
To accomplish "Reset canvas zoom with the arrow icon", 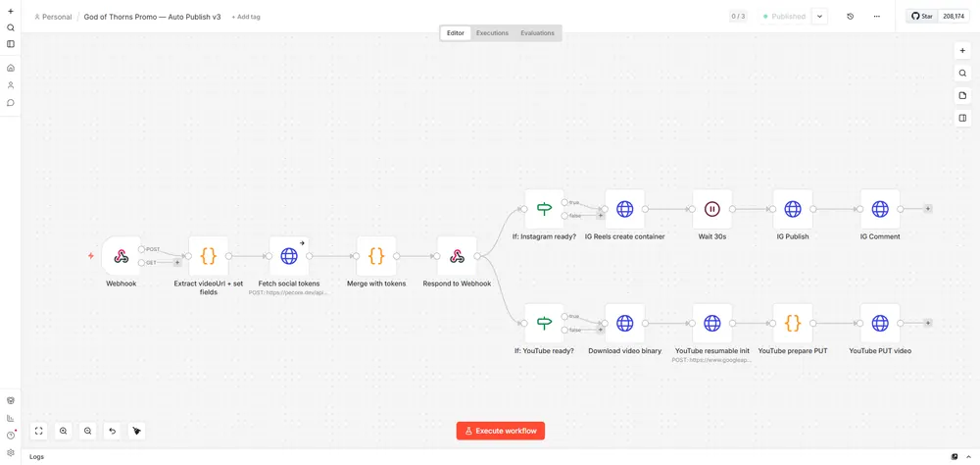I will coord(113,431).
